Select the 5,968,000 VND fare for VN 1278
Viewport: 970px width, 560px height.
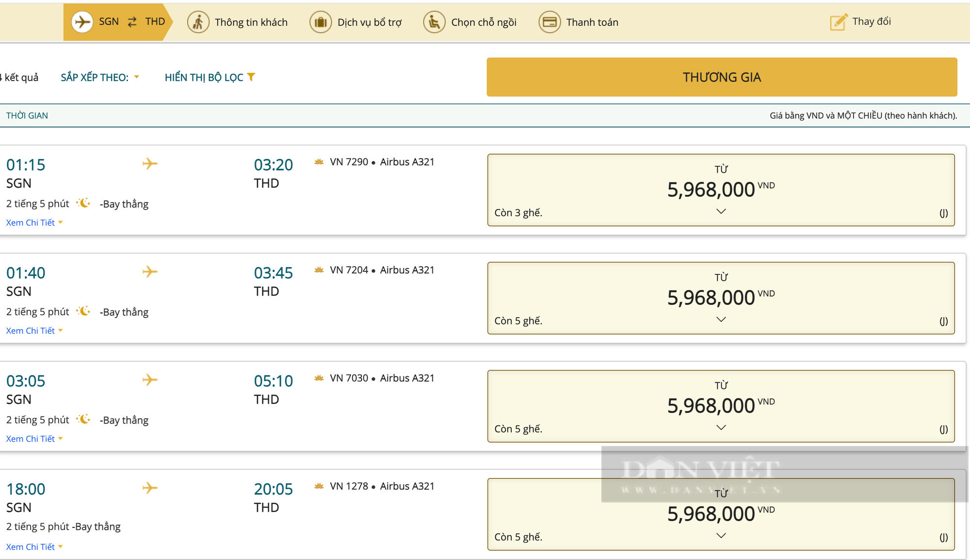click(721, 514)
